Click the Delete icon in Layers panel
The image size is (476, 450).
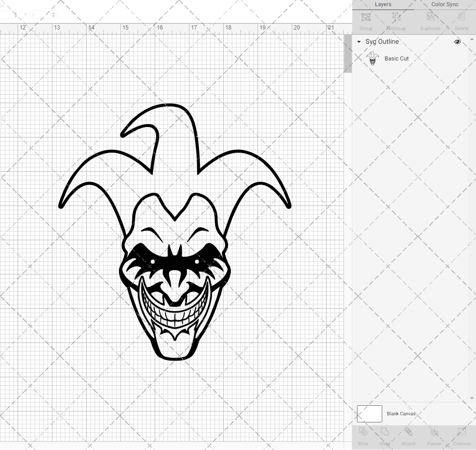pos(461,20)
